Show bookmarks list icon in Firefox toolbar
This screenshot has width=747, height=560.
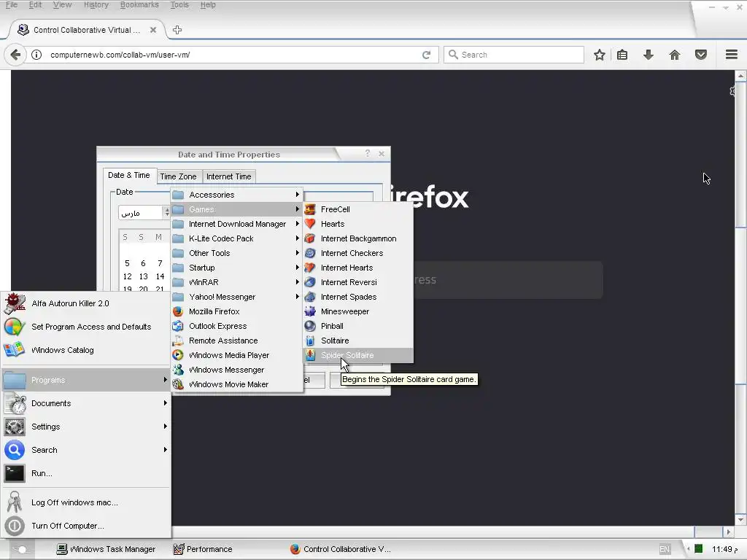point(622,55)
